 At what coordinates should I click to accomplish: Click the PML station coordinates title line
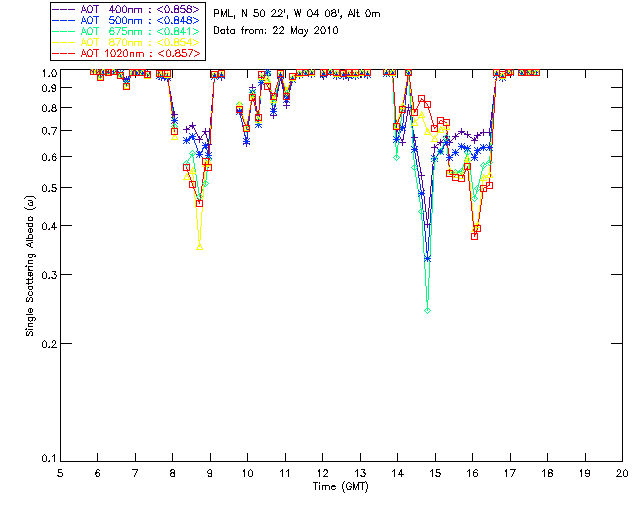pyautogui.click(x=297, y=14)
